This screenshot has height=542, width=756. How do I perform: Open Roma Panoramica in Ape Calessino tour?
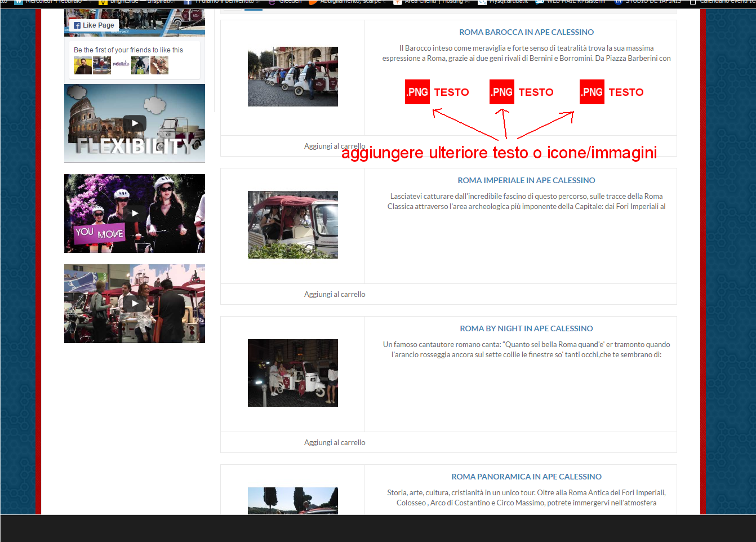coord(526,477)
